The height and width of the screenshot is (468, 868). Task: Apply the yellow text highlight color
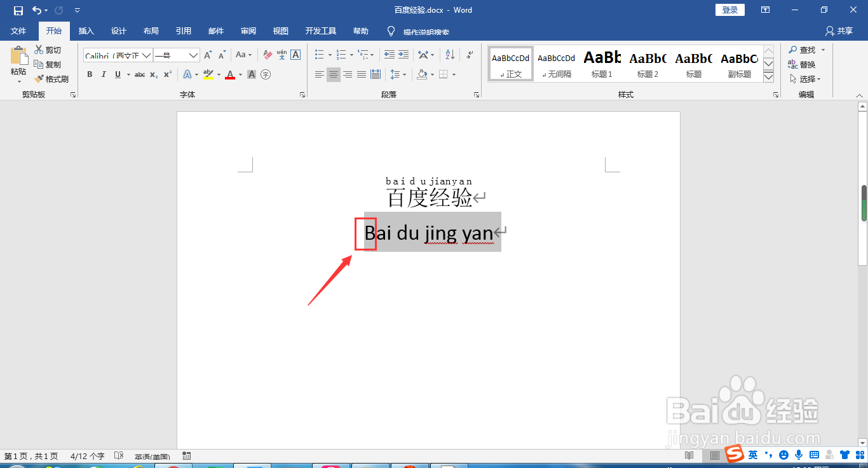(x=208, y=74)
